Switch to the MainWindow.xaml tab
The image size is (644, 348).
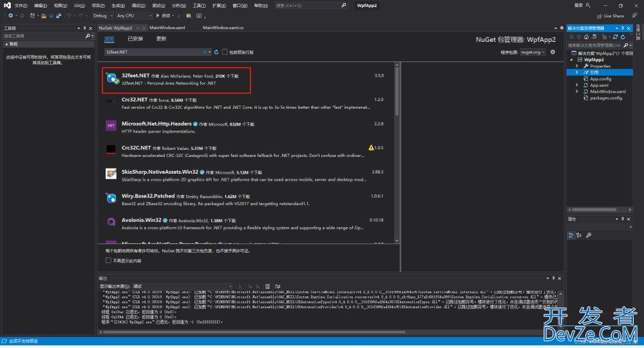[x=167, y=28]
